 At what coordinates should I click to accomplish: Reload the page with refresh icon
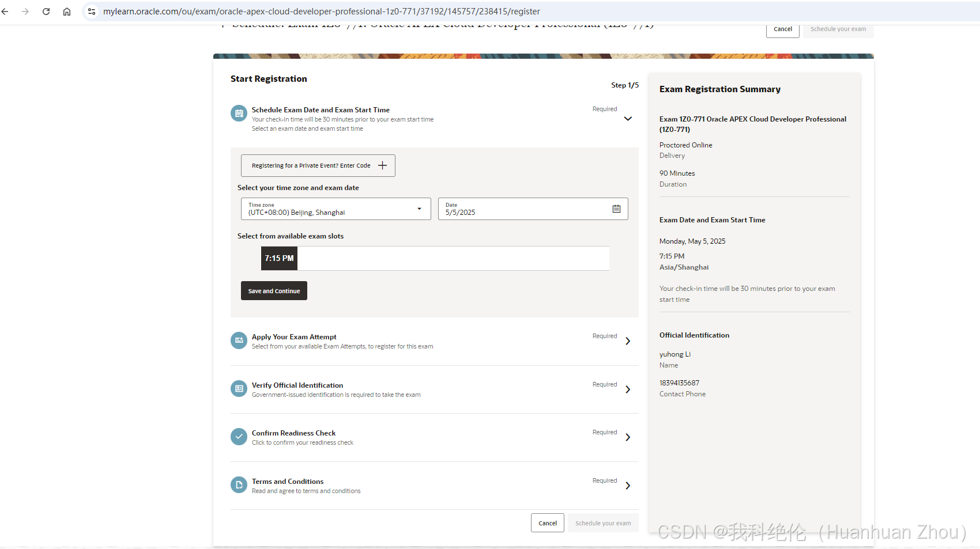46,12
